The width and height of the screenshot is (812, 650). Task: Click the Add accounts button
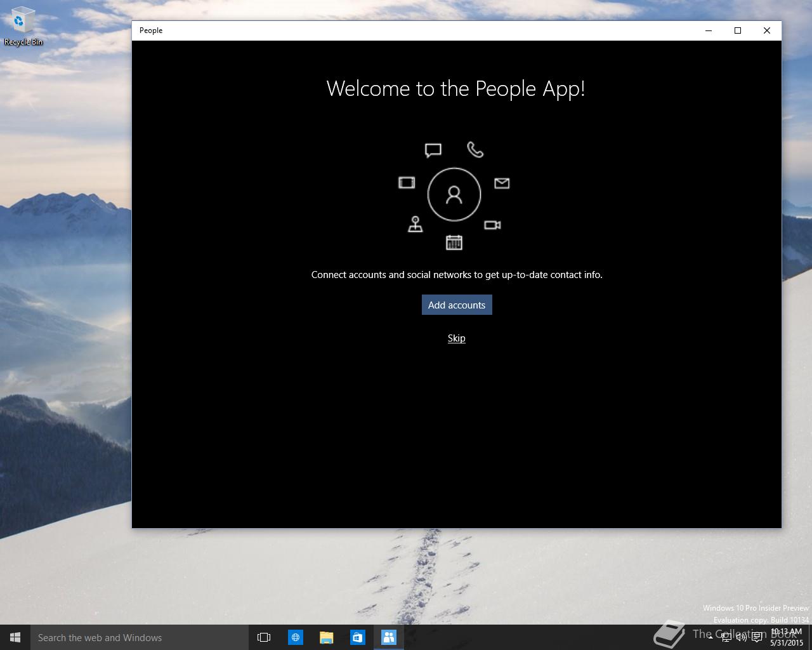457,305
